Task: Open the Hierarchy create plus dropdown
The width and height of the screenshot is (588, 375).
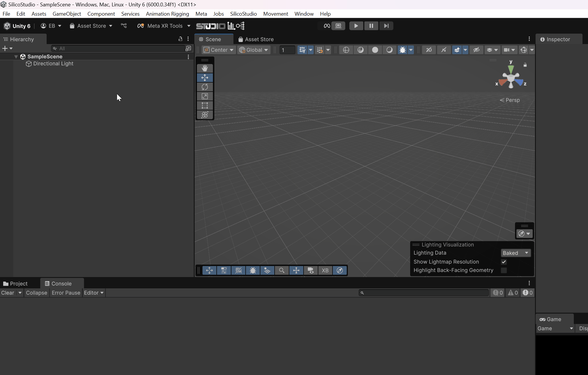Action: click(x=7, y=48)
